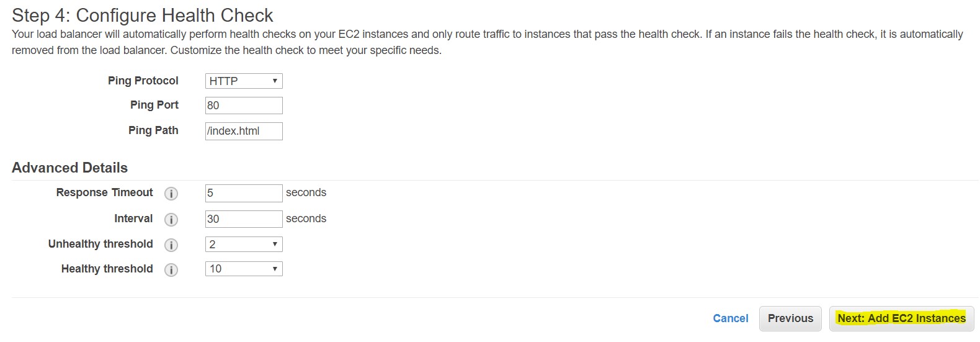This screenshot has width=980, height=342.
Task: Expand the Healthy threshold dropdown
Action: coord(244,269)
